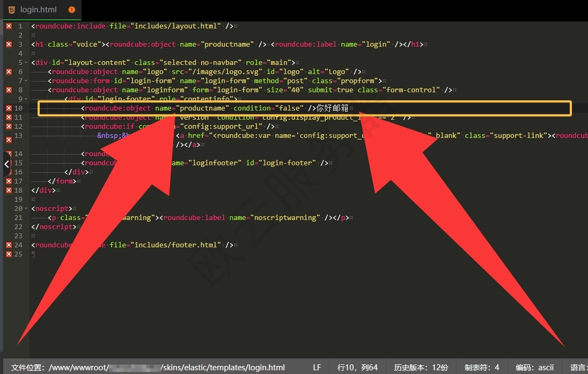Click 历史版本: 12份 in the status bar
Viewport: 588px width, 374px height.
[x=422, y=368]
